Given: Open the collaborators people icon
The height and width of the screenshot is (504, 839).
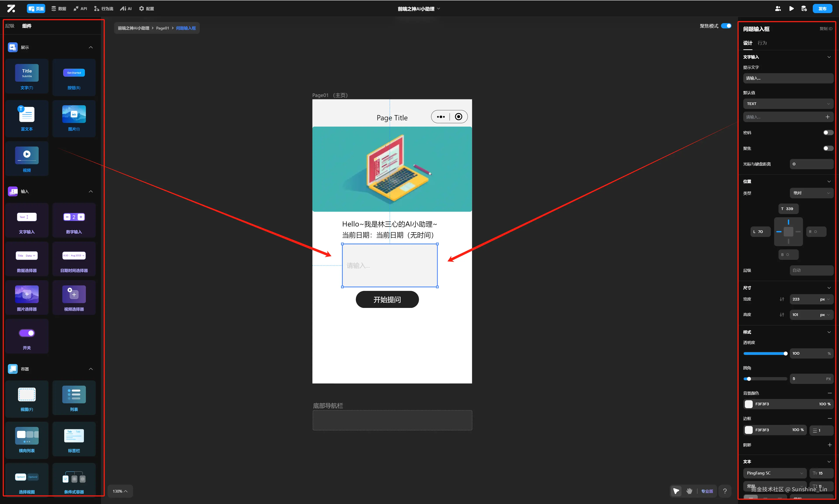Looking at the screenshot, I should [778, 9].
